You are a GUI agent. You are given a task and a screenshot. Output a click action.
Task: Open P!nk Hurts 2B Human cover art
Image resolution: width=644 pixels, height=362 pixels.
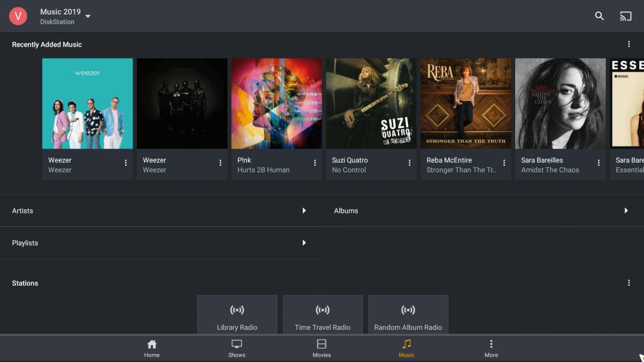click(276, 104)
